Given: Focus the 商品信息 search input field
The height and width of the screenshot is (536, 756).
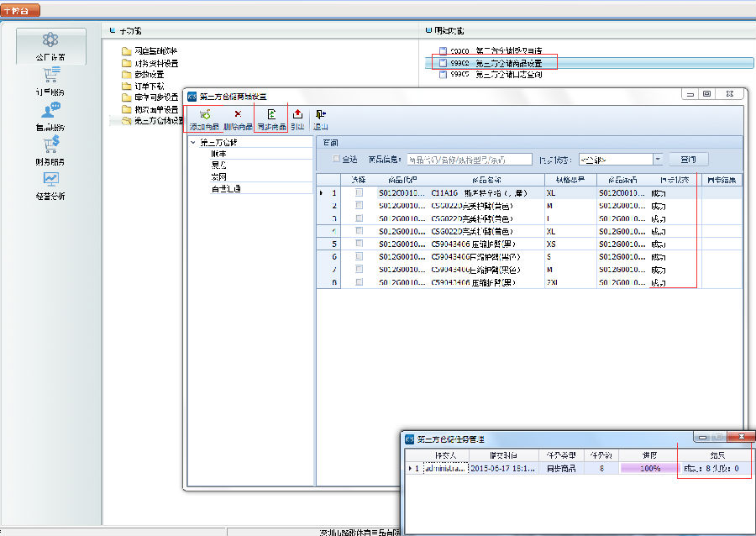Looking at the screenshot, I should (470, 159).
